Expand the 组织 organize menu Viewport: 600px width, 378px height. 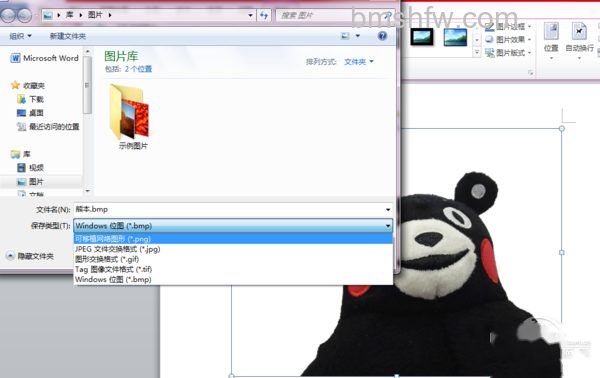tap(20, 36)
